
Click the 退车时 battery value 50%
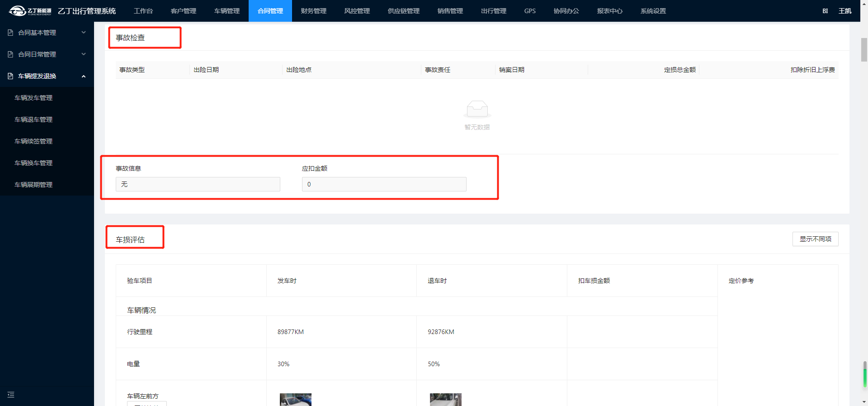point(434,364)
